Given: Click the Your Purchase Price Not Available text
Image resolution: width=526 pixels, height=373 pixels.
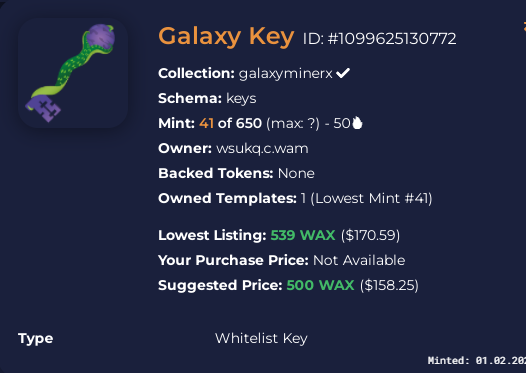Looking at the screenshot, I should pyautogui.click(x=359, y=260).
